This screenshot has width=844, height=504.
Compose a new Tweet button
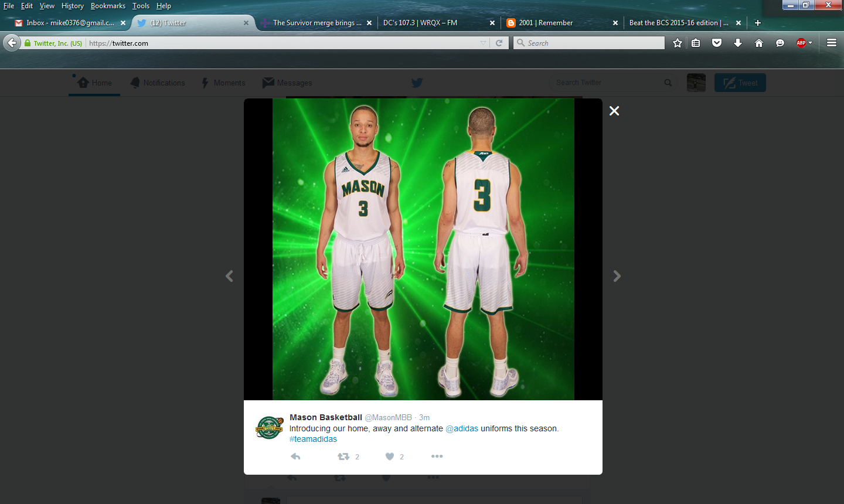pos(740,83)
